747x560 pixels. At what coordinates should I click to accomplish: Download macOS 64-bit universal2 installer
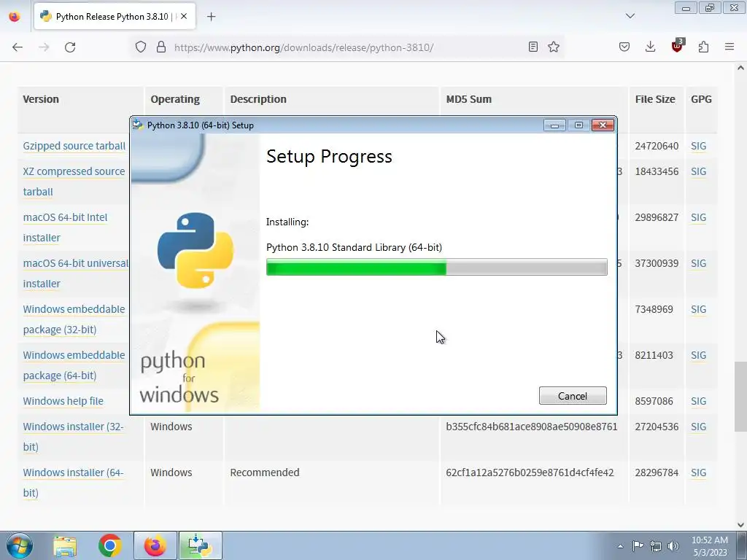[76, 273]
